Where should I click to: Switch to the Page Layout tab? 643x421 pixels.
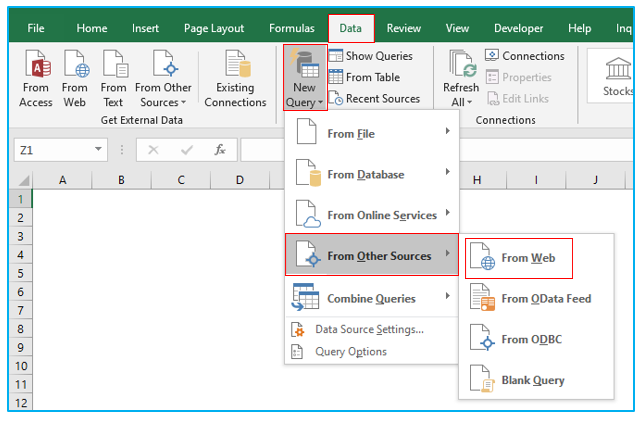[x=214, y=28]
